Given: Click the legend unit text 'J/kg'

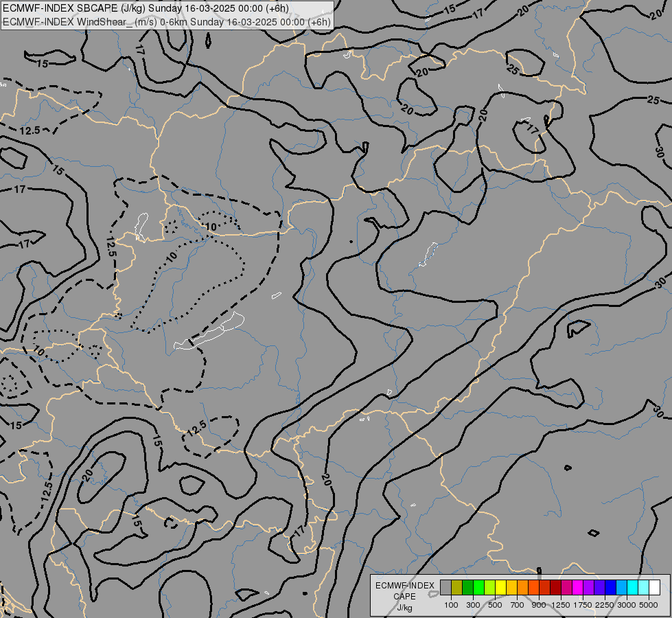Looking at the screenshot, I should pyautogui.click(x=404, y=608).
